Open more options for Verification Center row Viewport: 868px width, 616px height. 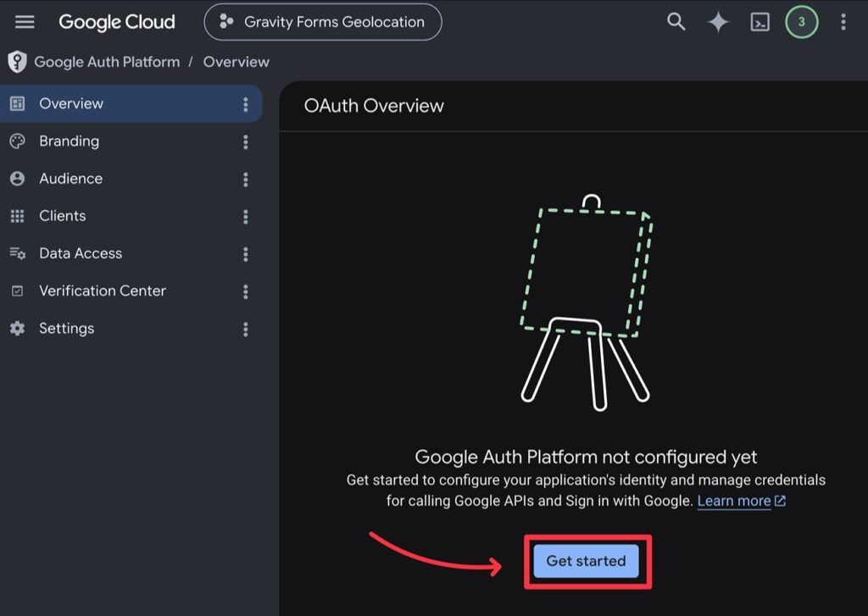click(245, 292)
